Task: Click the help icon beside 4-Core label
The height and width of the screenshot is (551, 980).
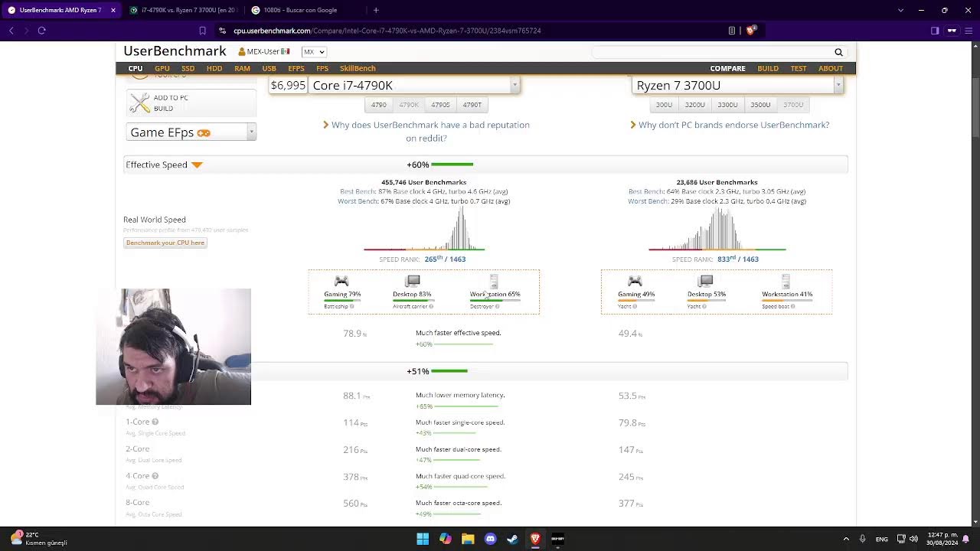Action: click(155, 476)
